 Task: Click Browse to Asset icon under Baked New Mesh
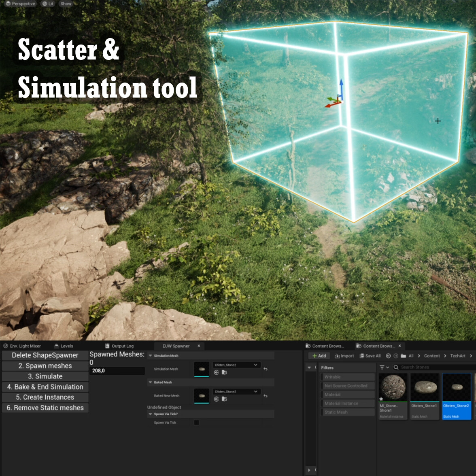point(225,399)
